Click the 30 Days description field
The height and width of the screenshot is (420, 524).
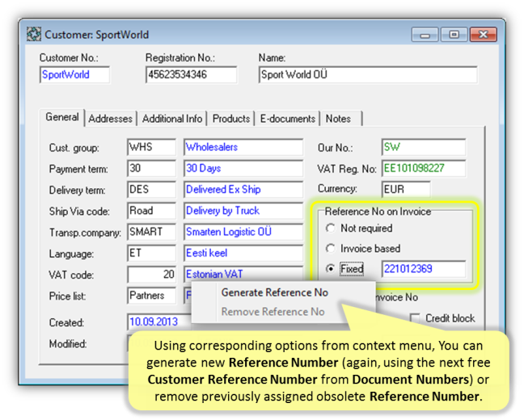pos(243,168)
